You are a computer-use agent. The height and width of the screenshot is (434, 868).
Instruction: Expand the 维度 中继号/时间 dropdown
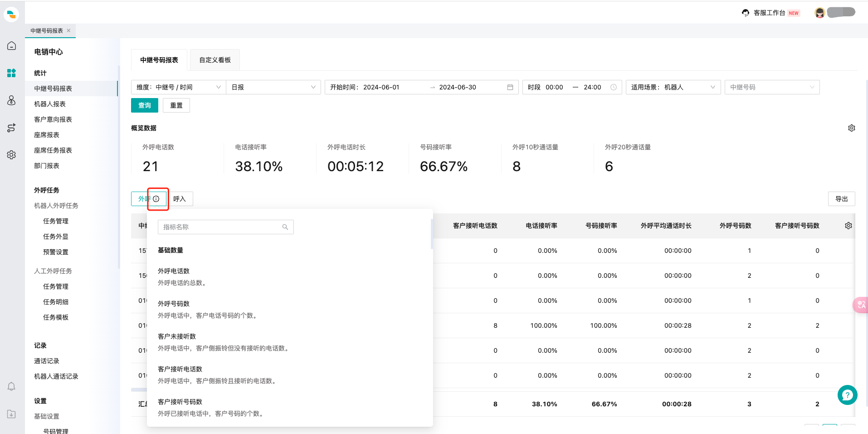pos(179,87)
